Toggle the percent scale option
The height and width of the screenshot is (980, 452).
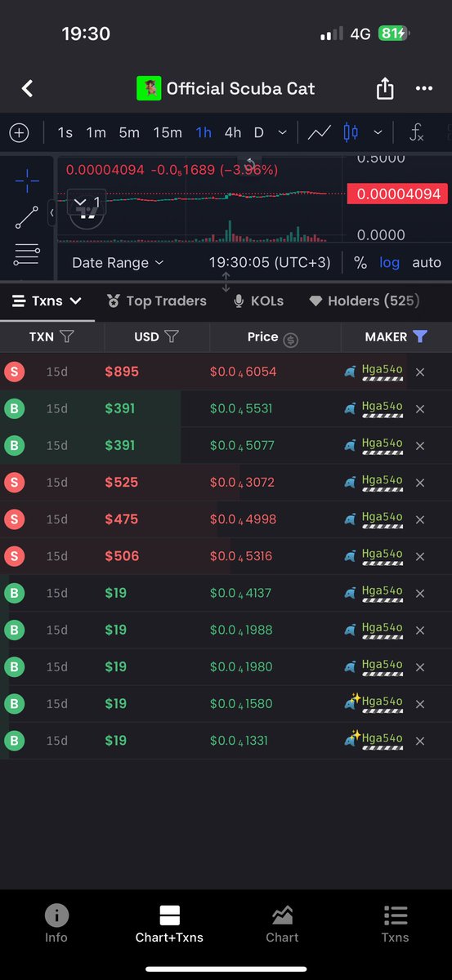click(x=360, y=263)
